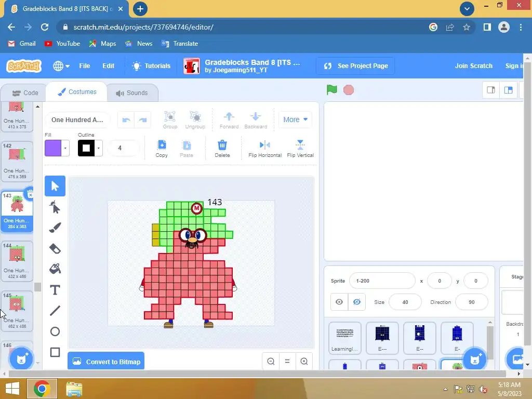The height and width of the screenshot is (399, 532).
Task: Open Windows Start button
Action: (x=12, y=389)
